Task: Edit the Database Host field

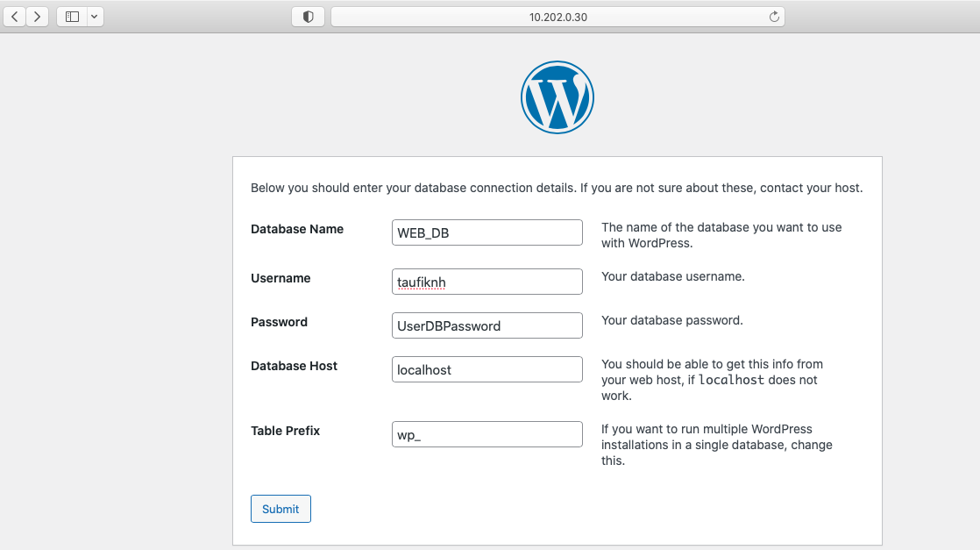Action: click(x=486, y=369)
